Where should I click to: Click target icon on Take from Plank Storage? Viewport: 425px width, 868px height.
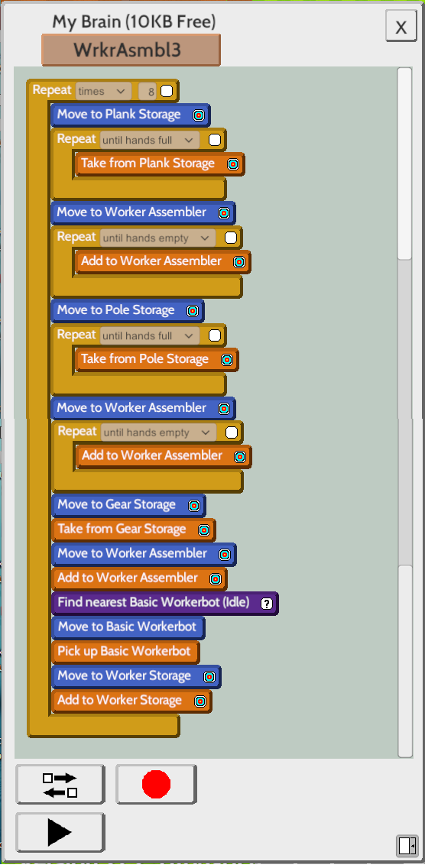[x=233, y=164]
